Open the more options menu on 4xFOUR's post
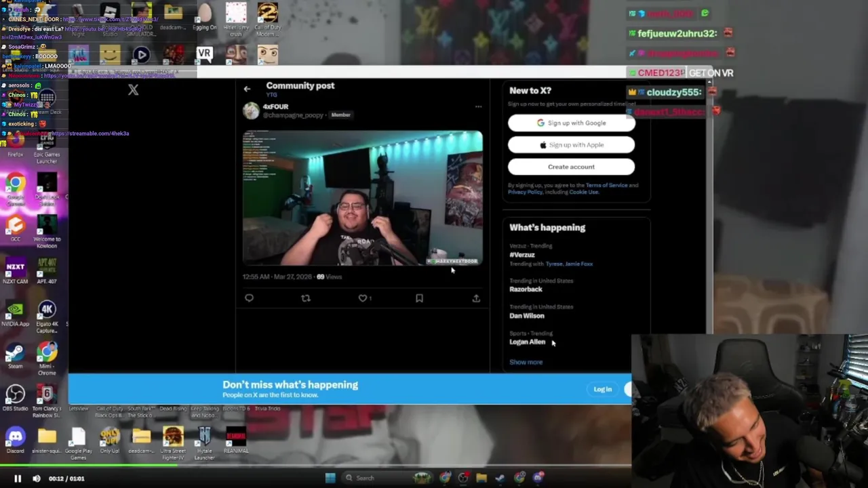Image resolution: width=868 pixels, height=488 pixels. tap(478, 106)
